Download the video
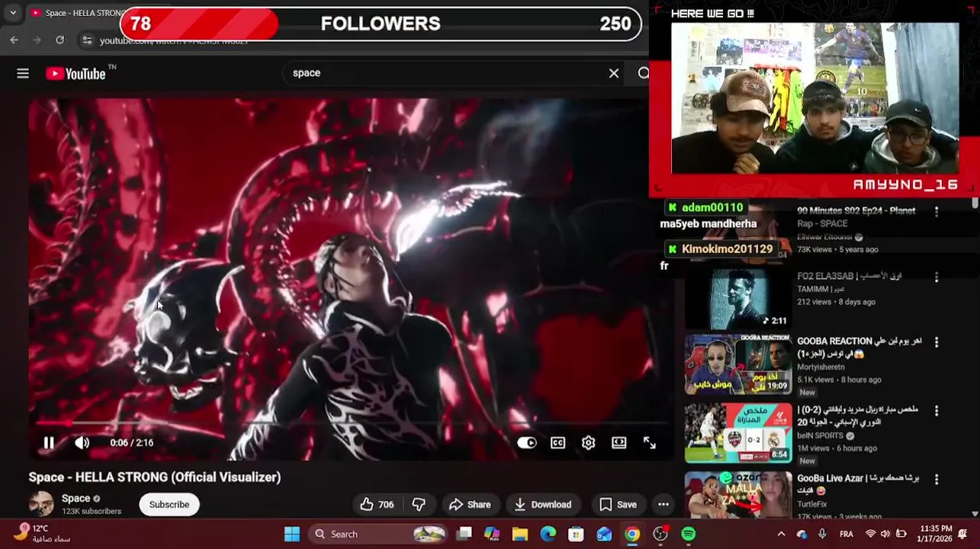This screenshot has width=980, height=549. click(542, 504)
